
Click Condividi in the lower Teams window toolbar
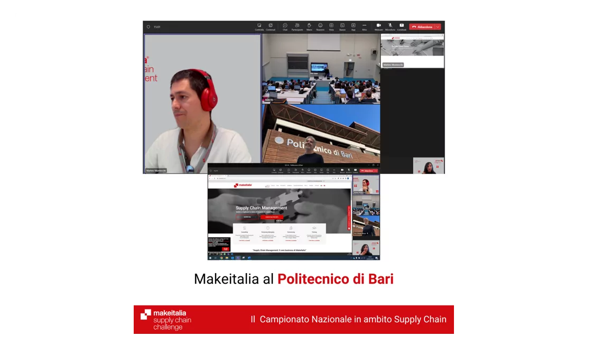click(x=355, y=171)
